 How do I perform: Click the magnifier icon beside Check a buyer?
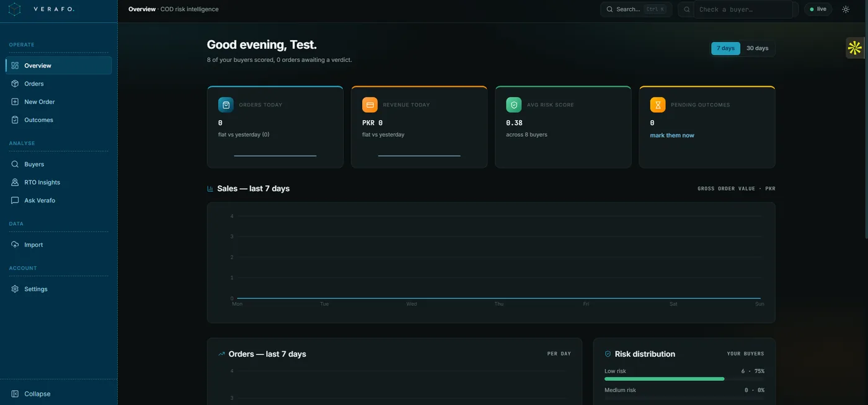[x=686, y=9]
